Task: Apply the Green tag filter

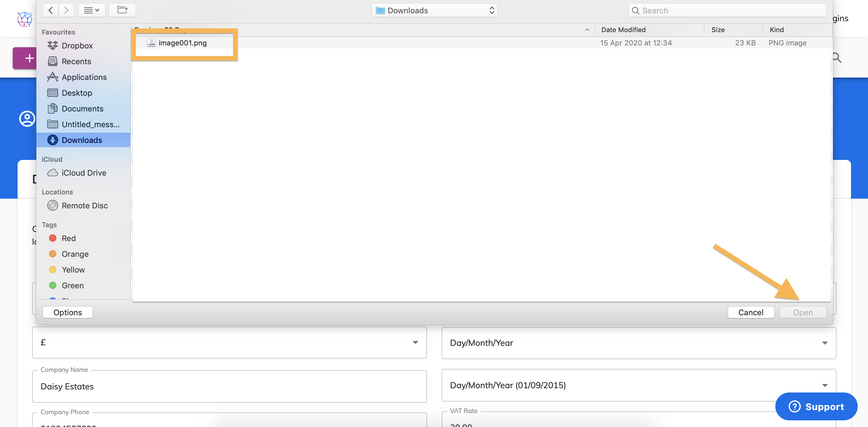Action: 72,285
